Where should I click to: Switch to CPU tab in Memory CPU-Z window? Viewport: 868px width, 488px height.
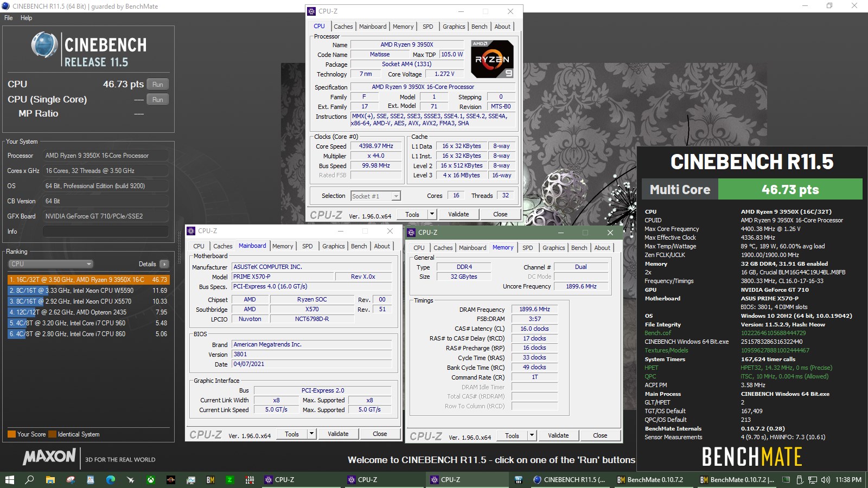click(x=419, y=248)
